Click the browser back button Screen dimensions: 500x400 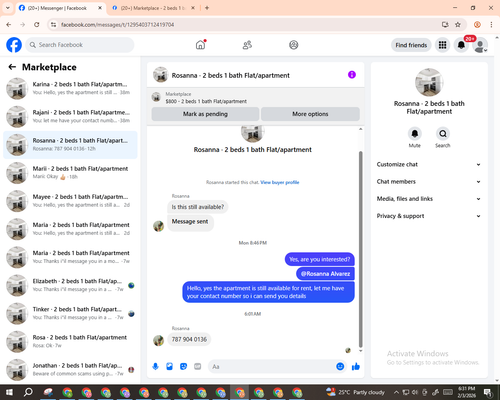[9, 25]
